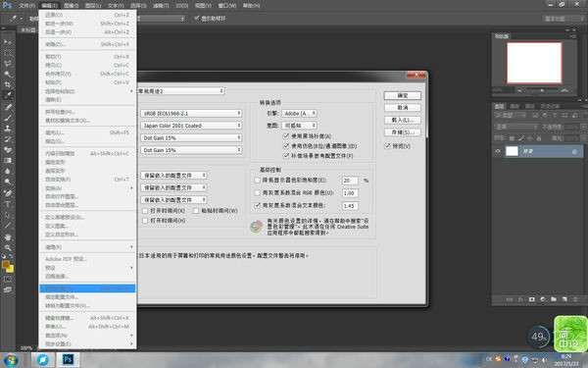Screen dimensions: 588x368
Task: Select the Move tool
Action: (8, 41)
